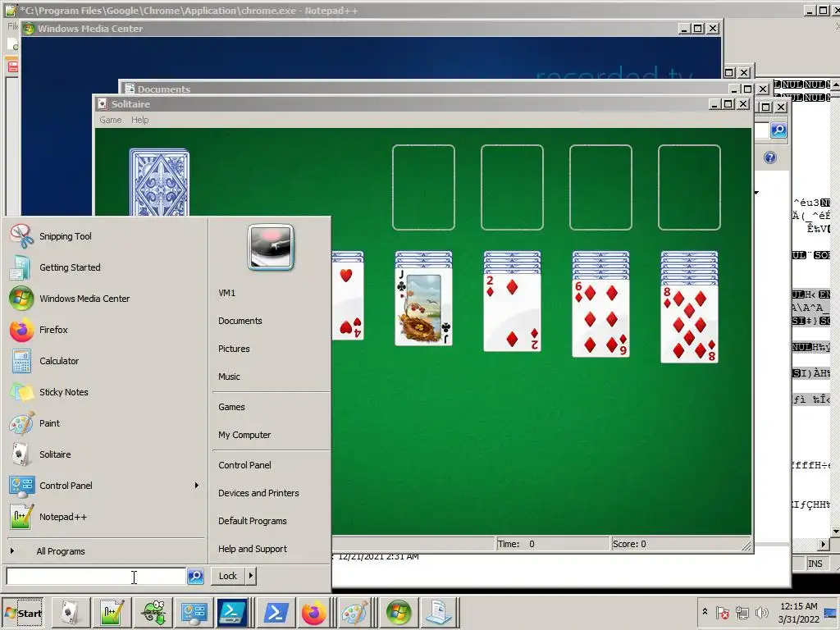Click the user account picture in Start menu
This screenshot has height=630, width=840.
coord(271,247)
